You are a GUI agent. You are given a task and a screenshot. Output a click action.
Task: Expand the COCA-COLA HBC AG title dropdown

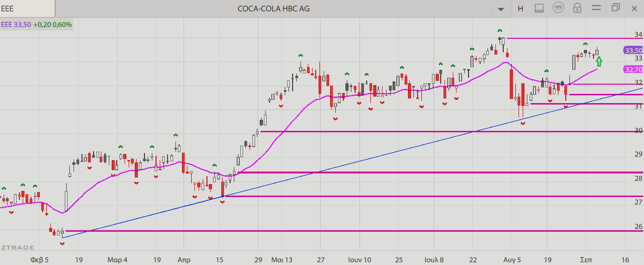click(500, 9)
